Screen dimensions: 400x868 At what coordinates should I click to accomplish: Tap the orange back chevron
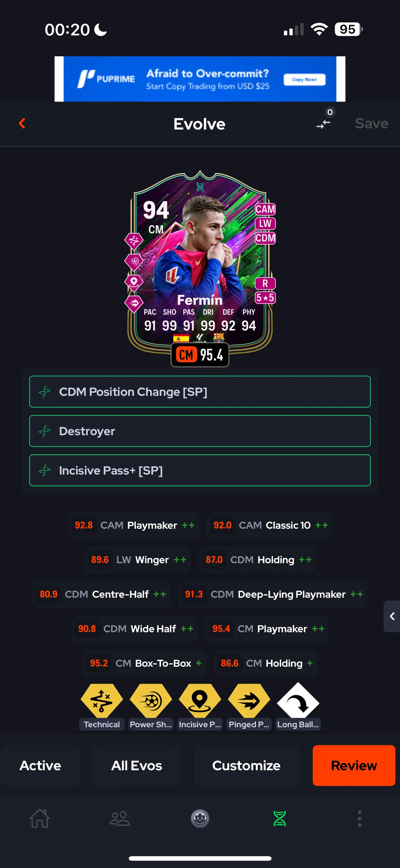point(22,123)
